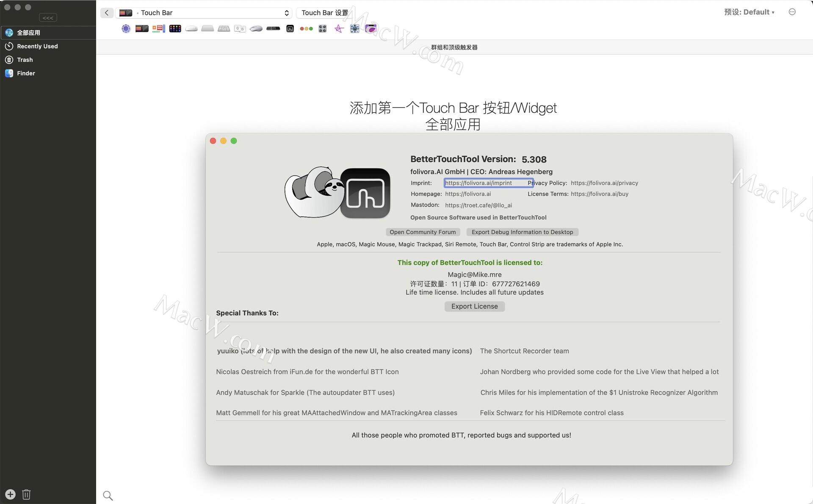Image resolution: width=813 pixels, height=504 pixels.
Task: Delete selected app with the trash icon
Action: click(x=26, y=494)
